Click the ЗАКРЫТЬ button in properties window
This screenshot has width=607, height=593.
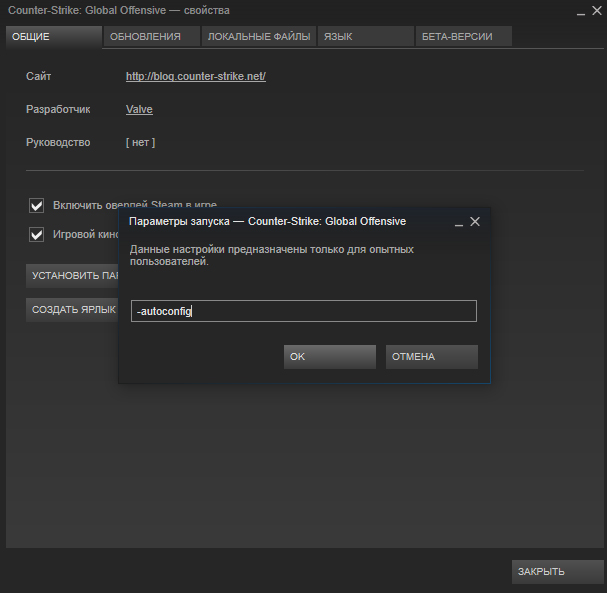557,572
